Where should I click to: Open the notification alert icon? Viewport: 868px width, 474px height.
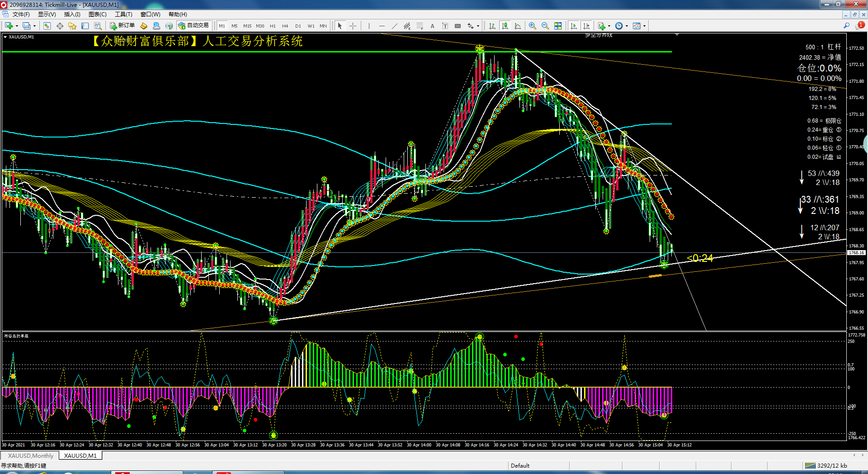coord(859,26)
